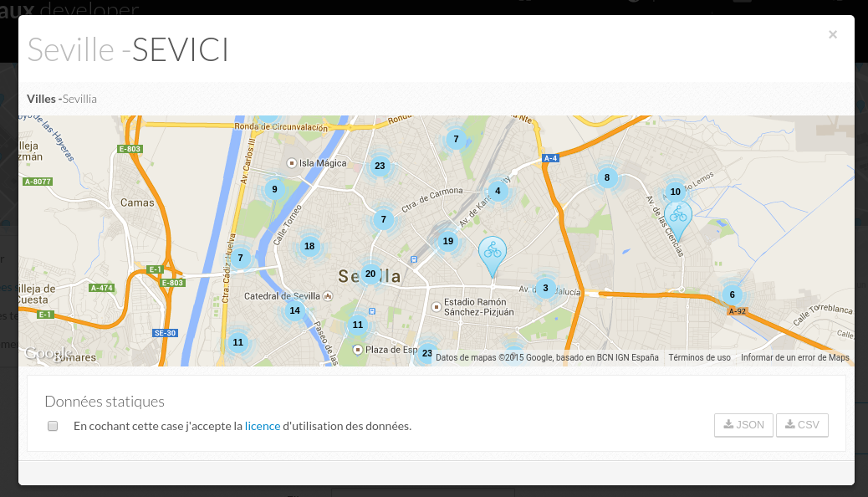This screenshot has width=868, height=497.
Task: Open station cluster 23 beside Isla Mágica
Action: (380, 166)
